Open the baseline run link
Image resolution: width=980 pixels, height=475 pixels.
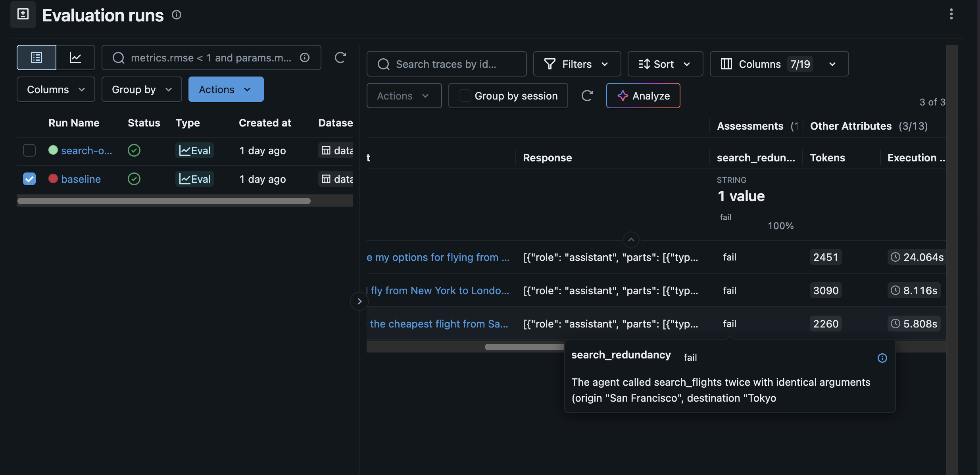(81, 179)
